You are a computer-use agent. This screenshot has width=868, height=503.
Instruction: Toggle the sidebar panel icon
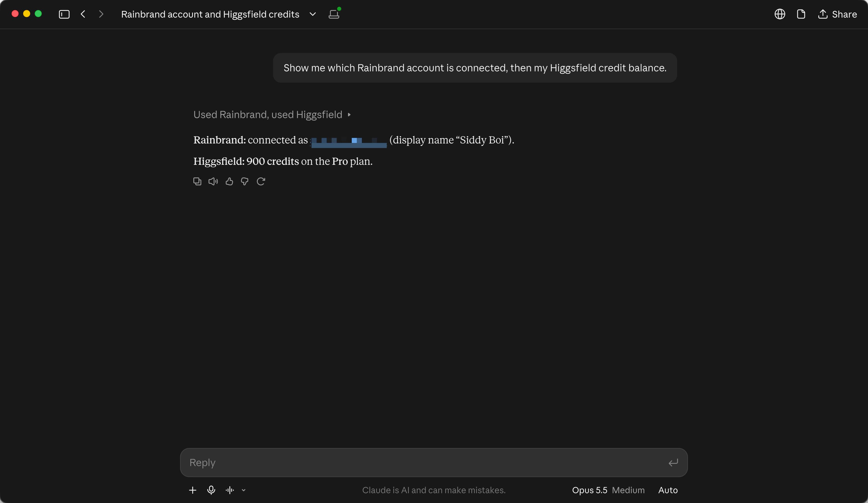[x=64, y=14]
